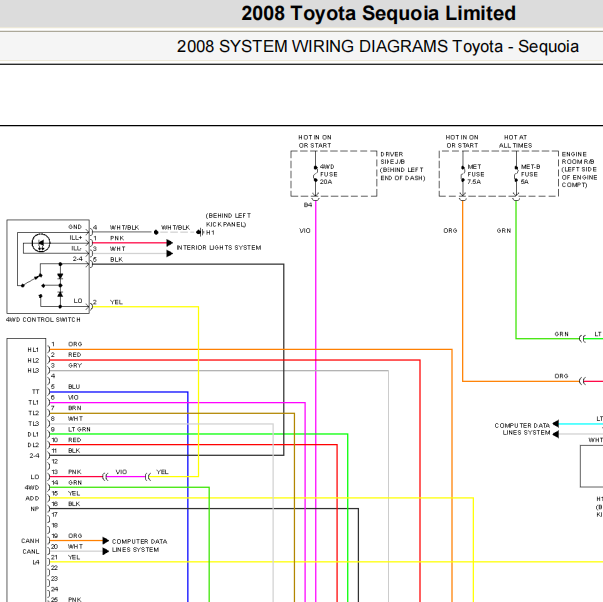
Task: Click the "VIO" label under the 4WD fuse
Action: pyautogui.click(x=305, y=231)
